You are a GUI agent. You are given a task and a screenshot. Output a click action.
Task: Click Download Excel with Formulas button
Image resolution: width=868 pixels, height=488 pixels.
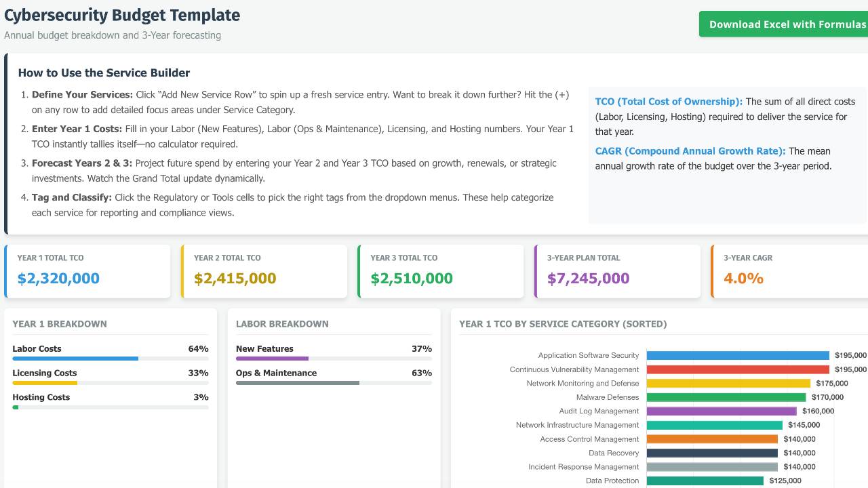point(783,24)
